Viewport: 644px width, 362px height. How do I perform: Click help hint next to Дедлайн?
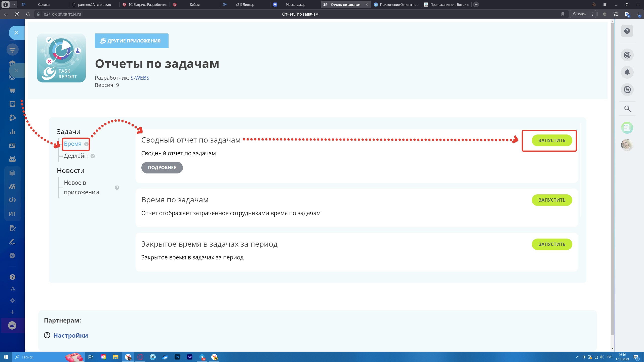[x=93, y=156]
